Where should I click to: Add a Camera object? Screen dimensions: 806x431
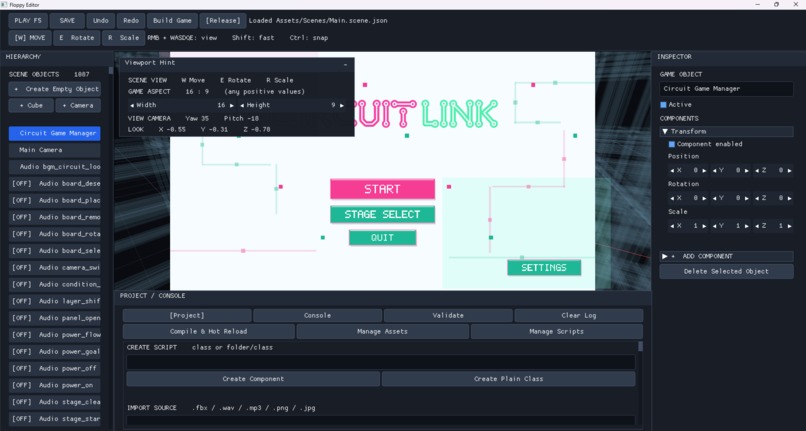click(78, 105)
